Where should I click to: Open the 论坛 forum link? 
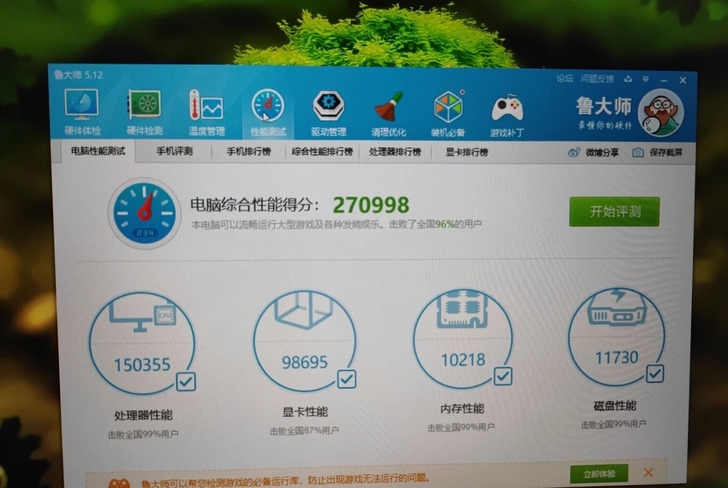pos(565,78)
